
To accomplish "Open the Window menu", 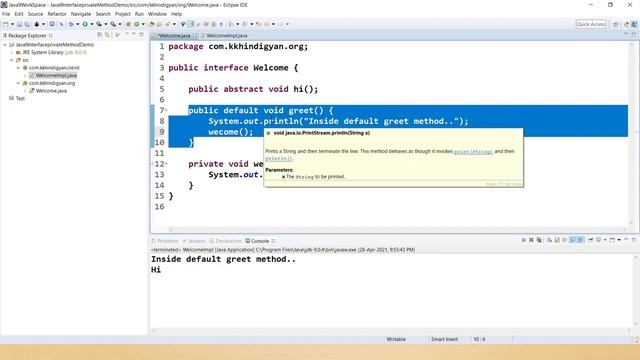I will (157, 14).
